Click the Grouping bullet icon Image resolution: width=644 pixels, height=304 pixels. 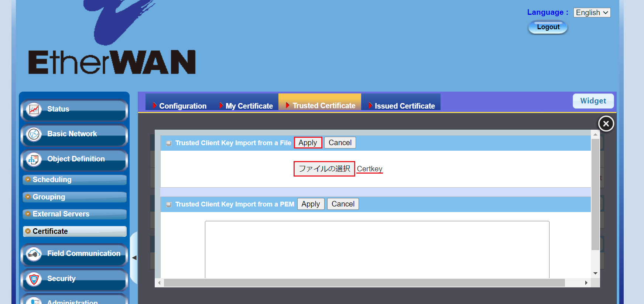point(28,197)
